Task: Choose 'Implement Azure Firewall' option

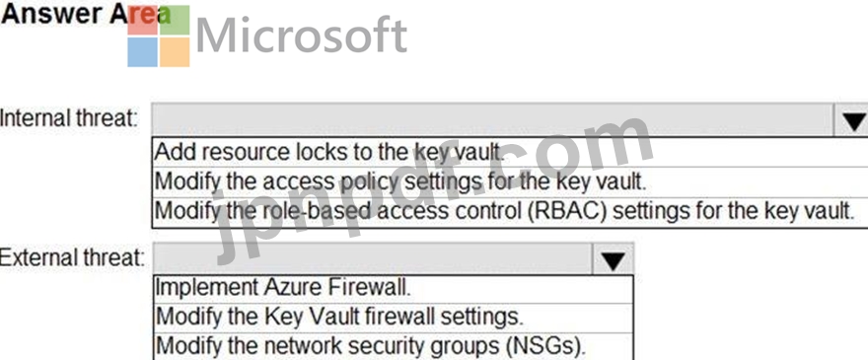Action: tap(393, 288)
